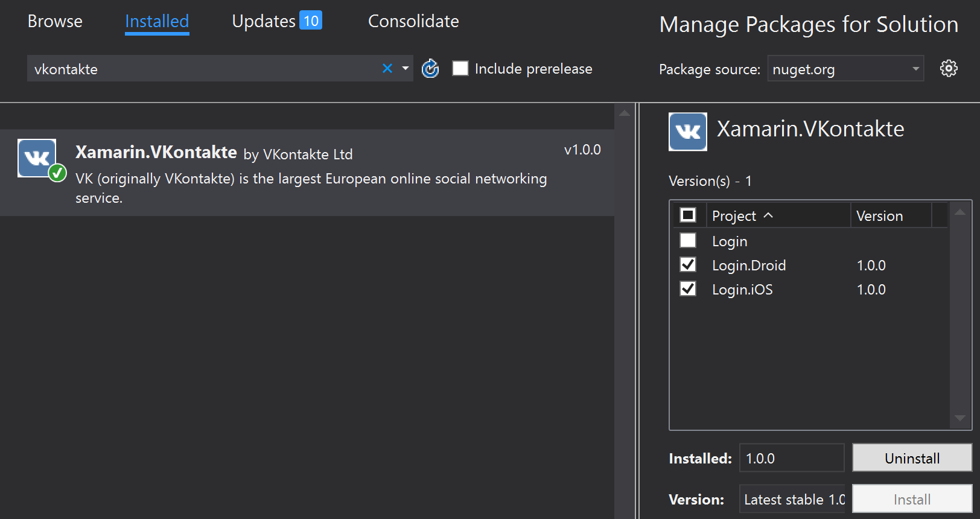Click the Install button
This screenshot has width=980, height=519.
pyautogui.click(x=912, y=499)
